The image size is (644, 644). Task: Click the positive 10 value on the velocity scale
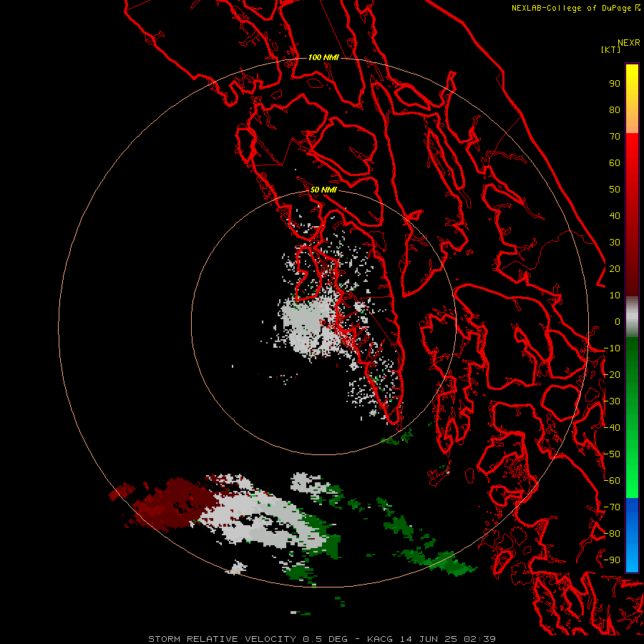coord(615,296)
